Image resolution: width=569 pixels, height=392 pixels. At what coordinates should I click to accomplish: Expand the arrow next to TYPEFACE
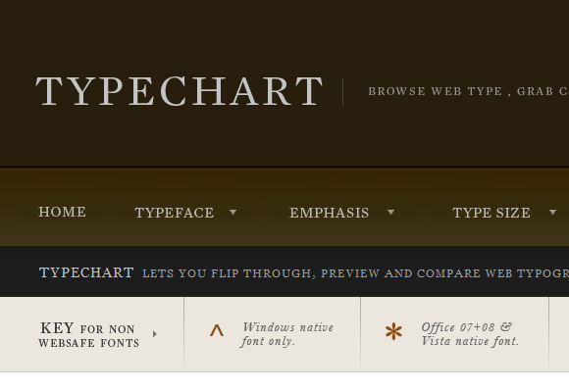point(233,212)
